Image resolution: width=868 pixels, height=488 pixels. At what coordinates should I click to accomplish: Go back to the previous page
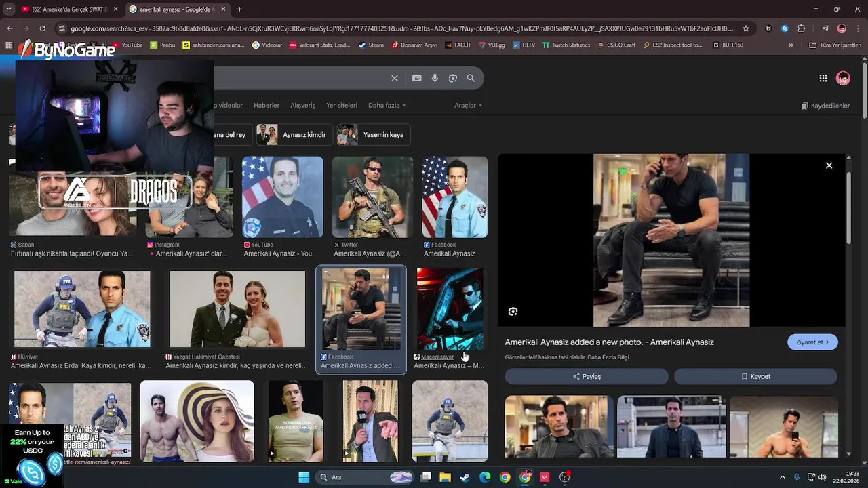coord(9,28)
